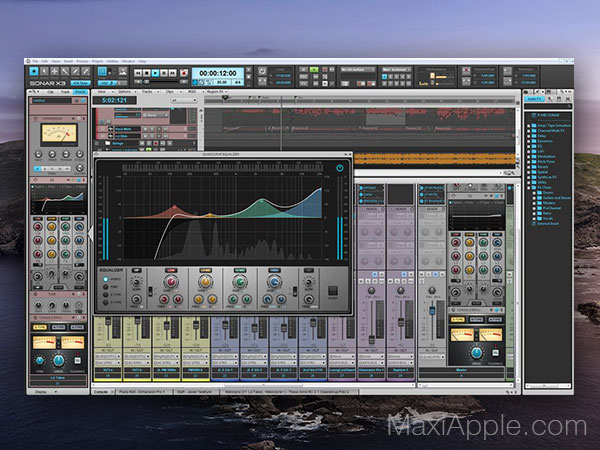Open the Region FX dropdown
This screenshot has height=450, width=600.
point(217,92)
